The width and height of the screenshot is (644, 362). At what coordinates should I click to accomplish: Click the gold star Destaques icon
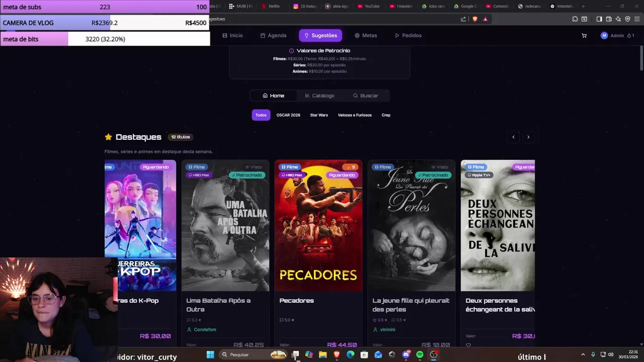click(x=108, y=137)
